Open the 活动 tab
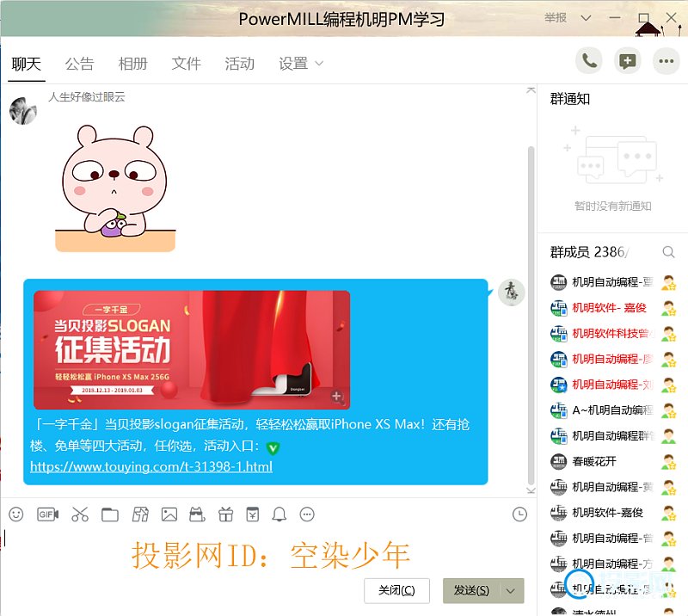 240,64
